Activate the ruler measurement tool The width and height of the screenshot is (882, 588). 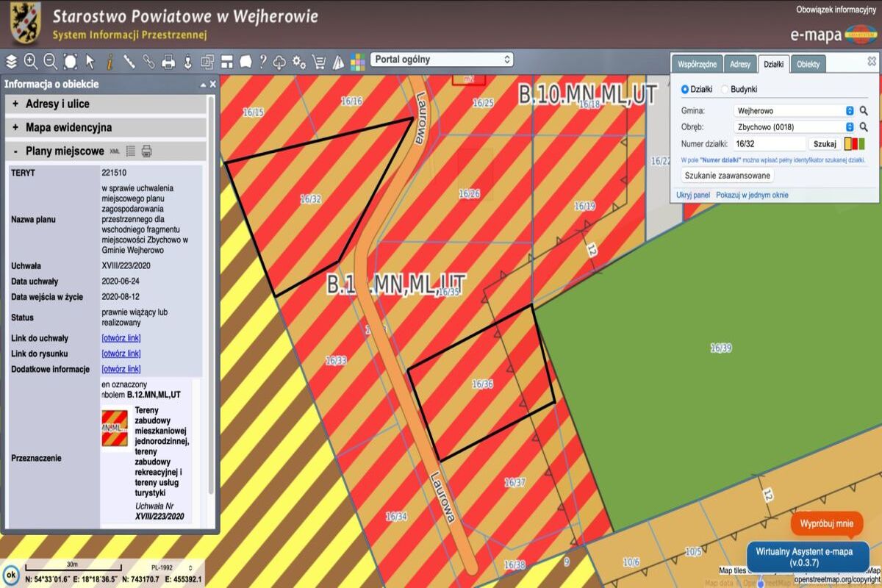pyautogui.click(x=129, y=62)
